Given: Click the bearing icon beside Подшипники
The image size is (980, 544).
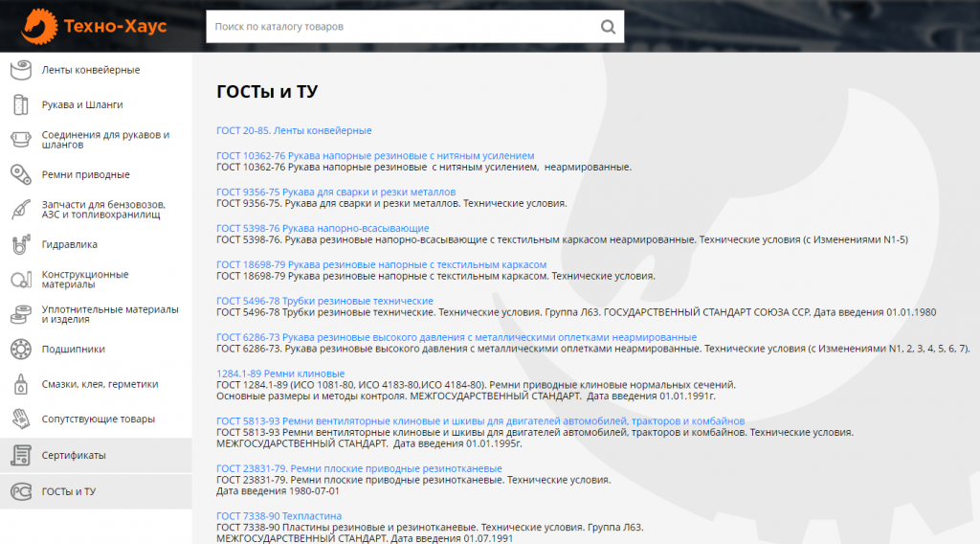Looking at the screenshot, I should point(21,349).
